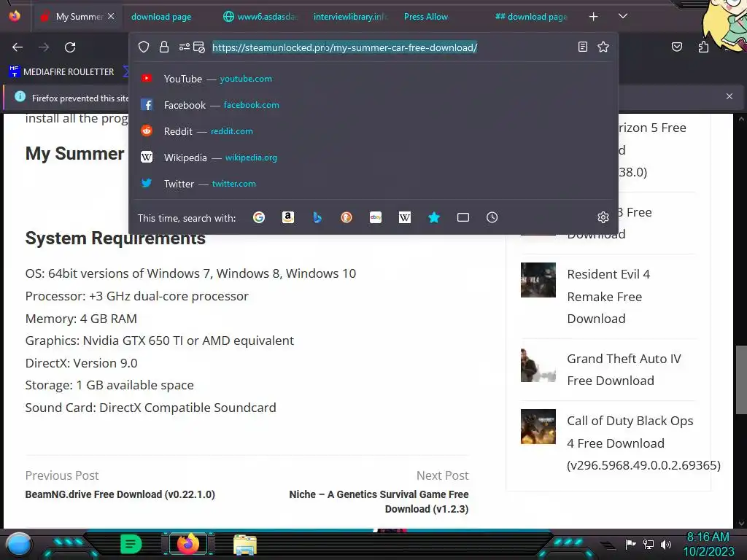Switch to the interviewlibrary.info tab
The height and width of the screenshot is (560, 747).
tap(350, 17)
